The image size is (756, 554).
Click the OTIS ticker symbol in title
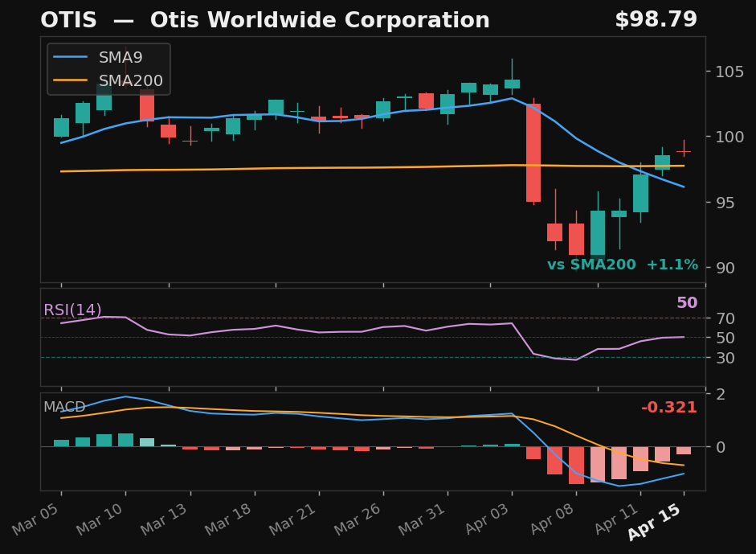[x=68, y=20]
